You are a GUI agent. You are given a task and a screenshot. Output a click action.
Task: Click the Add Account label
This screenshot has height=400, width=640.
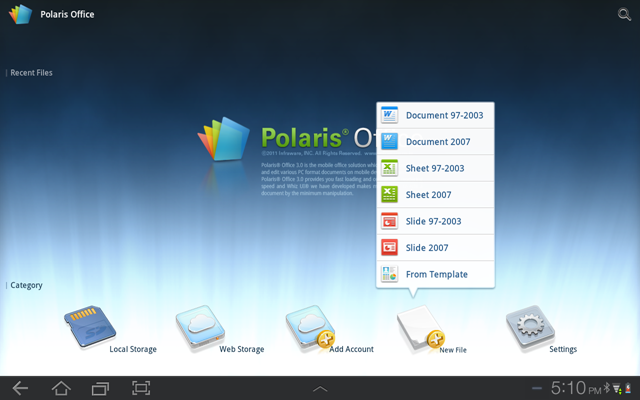point(351,349)
